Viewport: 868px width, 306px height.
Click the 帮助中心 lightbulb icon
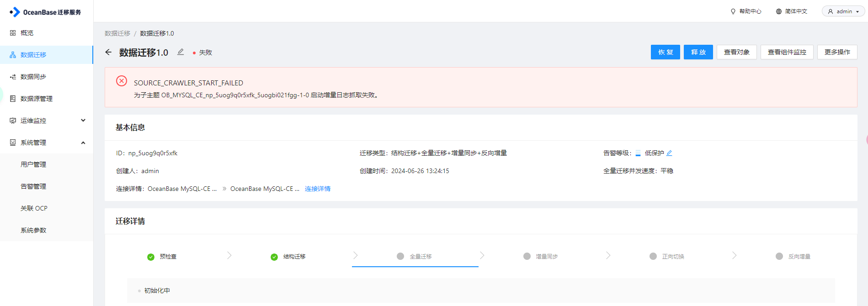point(733,11)
